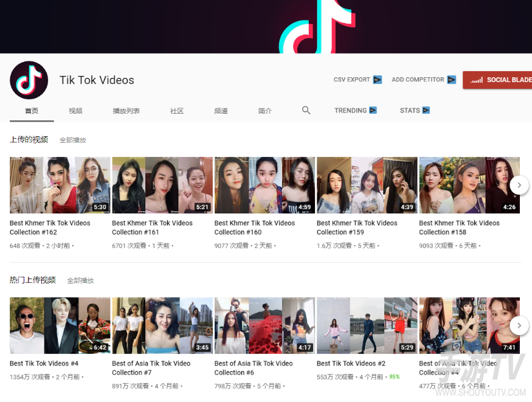Click title Best Khmer Tik Tok Videos Collection #162
532x402 pixels.
(50, 227)
